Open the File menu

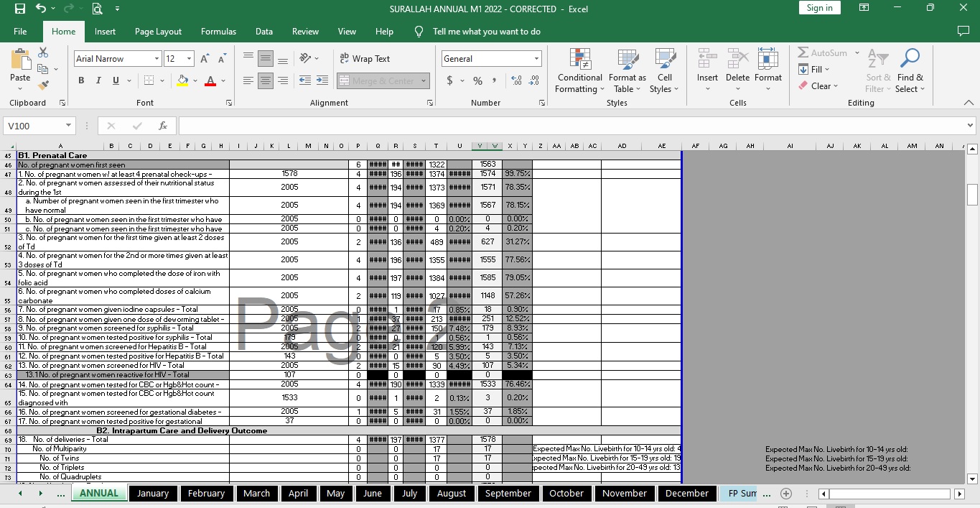20,32
